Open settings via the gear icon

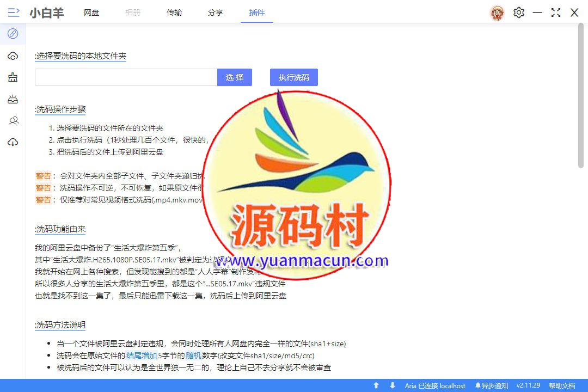click(x=518, y=13)
